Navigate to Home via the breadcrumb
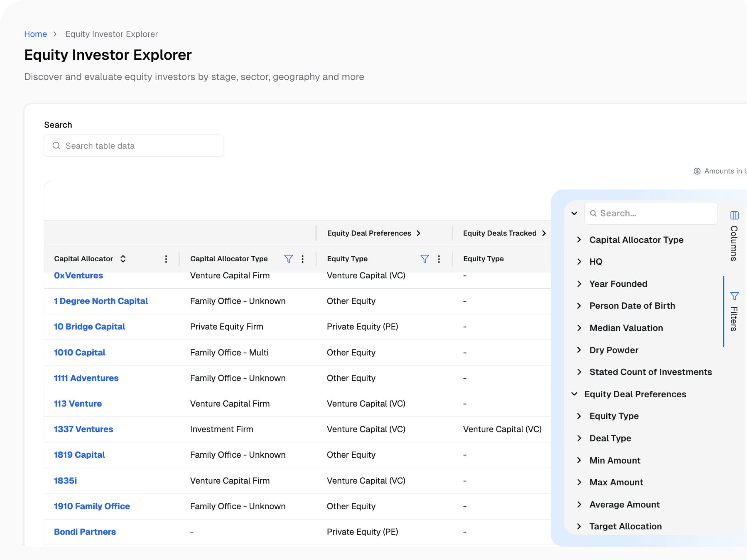Screen dimensions: 747x560 [35, 34]
